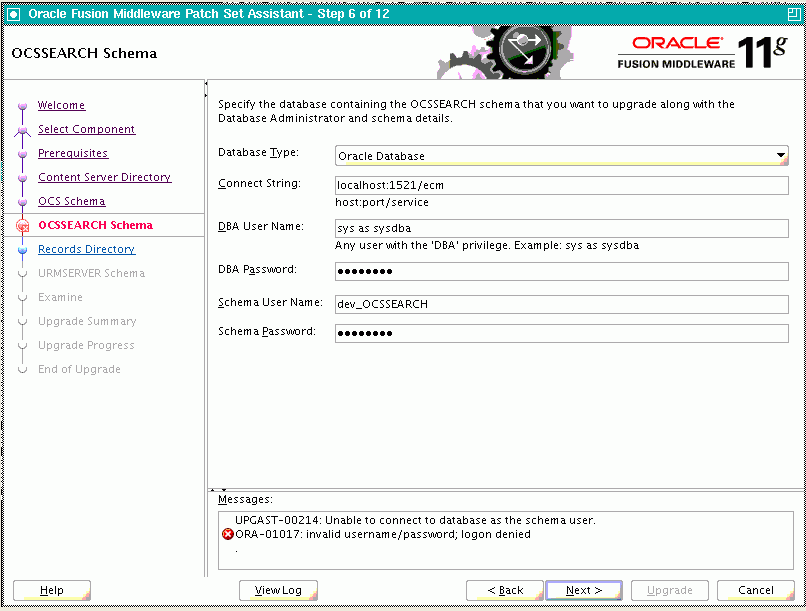This screenshot has height=611, width=806.
Task: Open the View Log button
Action: (x=278, y=590)
